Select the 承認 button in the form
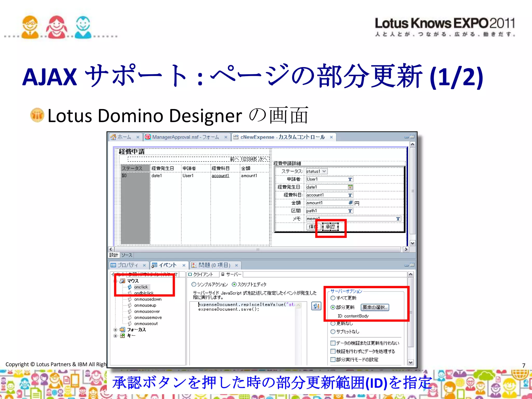532x399 pixels. (330, 227)
